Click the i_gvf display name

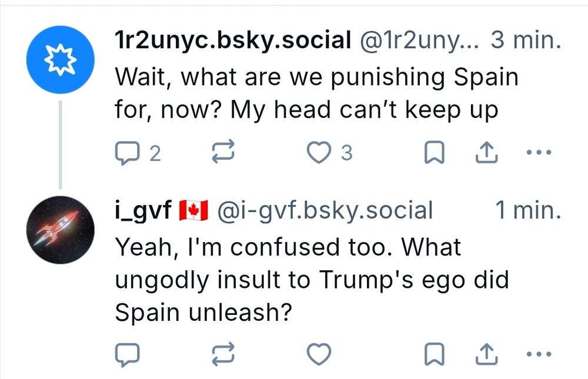pyautogui.click(x=142, y=210)
